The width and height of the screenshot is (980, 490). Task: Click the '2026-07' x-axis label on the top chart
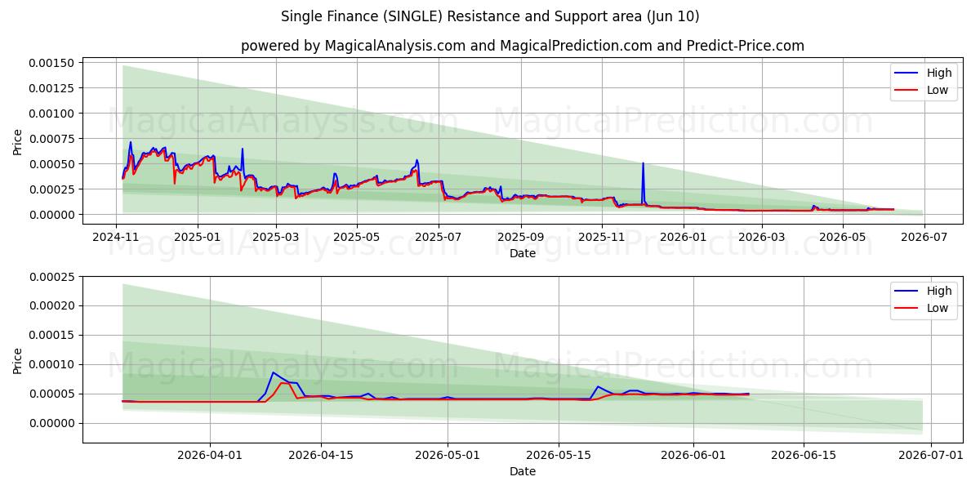click(x=924, y=237)
